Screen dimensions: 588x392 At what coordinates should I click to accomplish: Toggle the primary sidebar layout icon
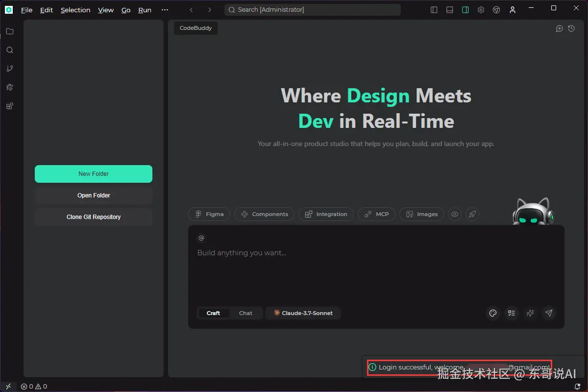coord(434,10)
